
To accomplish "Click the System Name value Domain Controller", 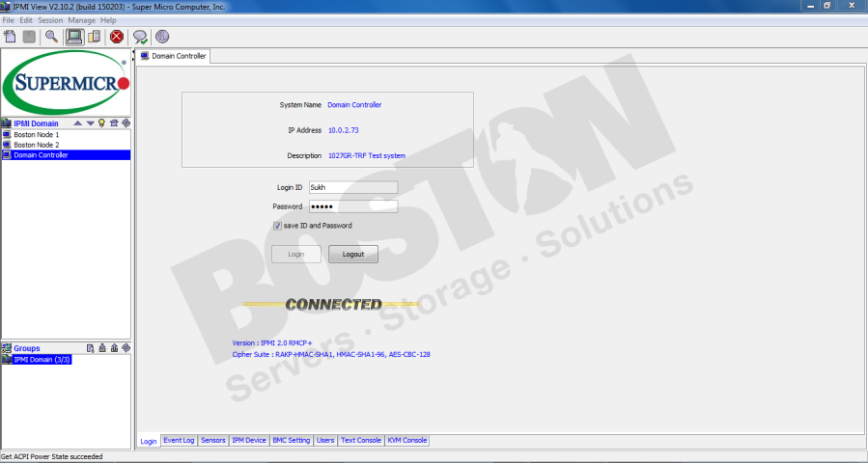I will 354,105.
